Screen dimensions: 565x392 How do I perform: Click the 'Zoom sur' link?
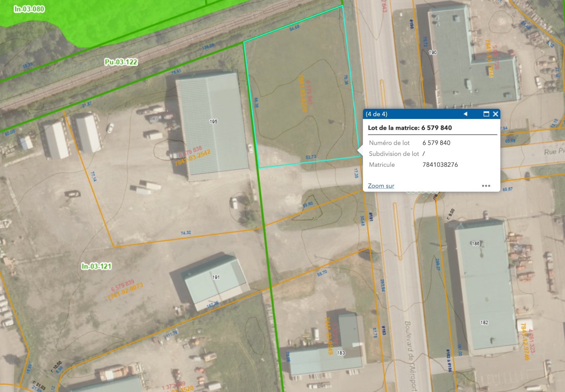click(381, 186)
